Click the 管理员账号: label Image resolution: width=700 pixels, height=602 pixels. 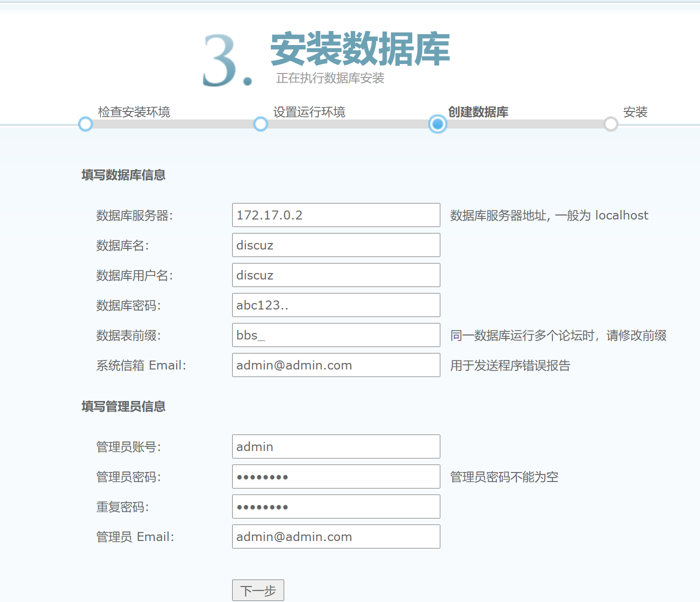tap(129, 447)
